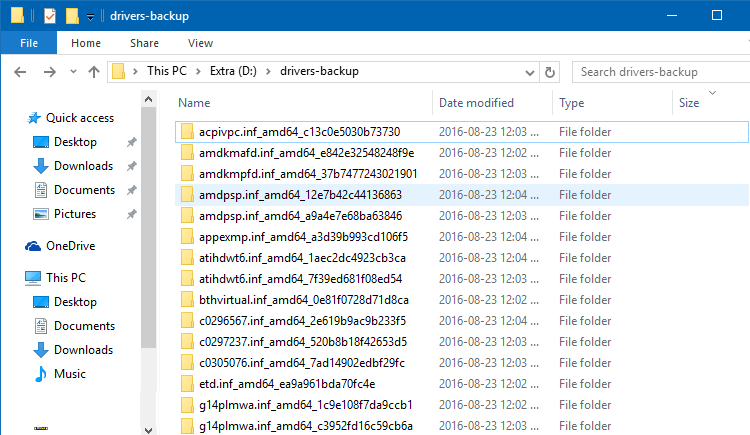Open pinned Pictures under Quick access

[65, 214]
